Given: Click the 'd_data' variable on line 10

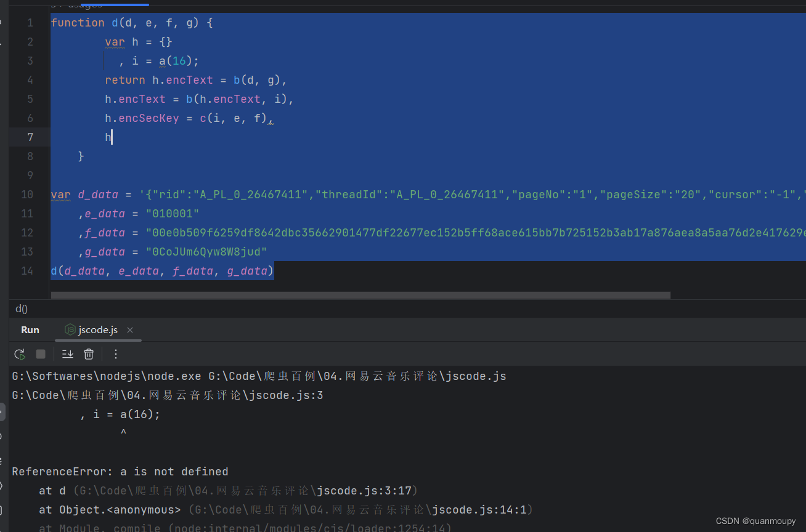Looking at the screenshot, I should tap(98, 195).
